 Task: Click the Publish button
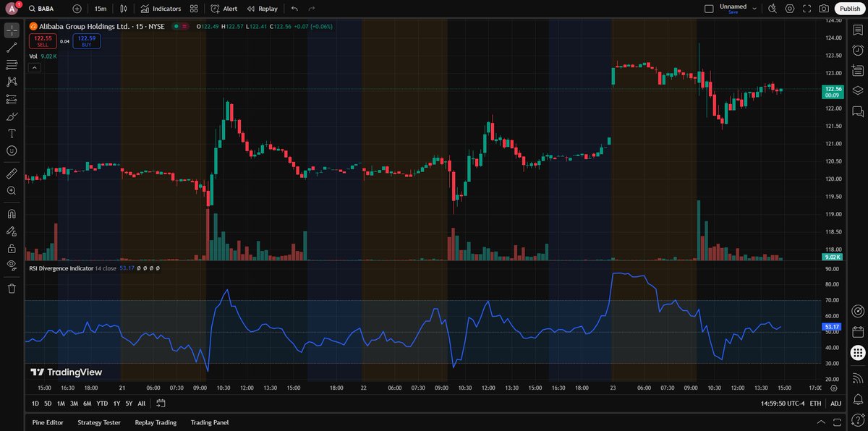pos(849,9)
